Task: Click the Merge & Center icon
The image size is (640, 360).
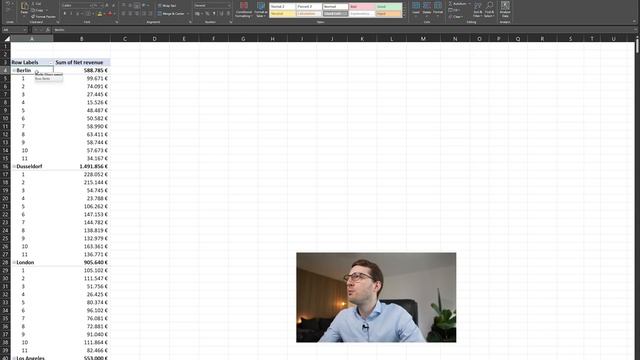Action: (x=160, y=13)
